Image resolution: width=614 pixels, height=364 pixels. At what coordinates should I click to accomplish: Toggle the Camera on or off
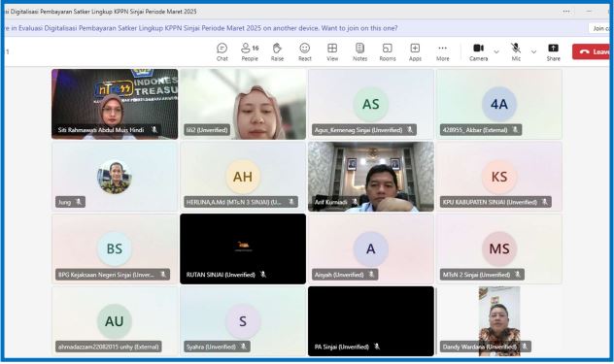[479, 52]
